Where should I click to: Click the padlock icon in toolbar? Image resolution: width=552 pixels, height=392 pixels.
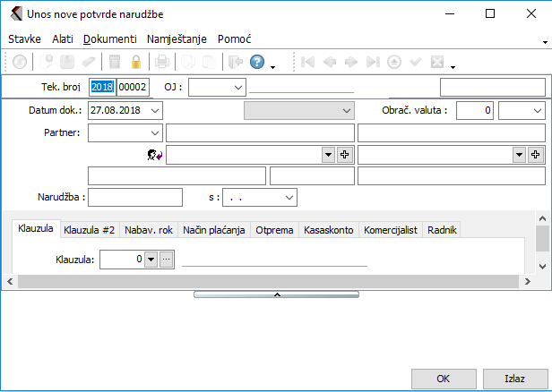pos(136,62)
